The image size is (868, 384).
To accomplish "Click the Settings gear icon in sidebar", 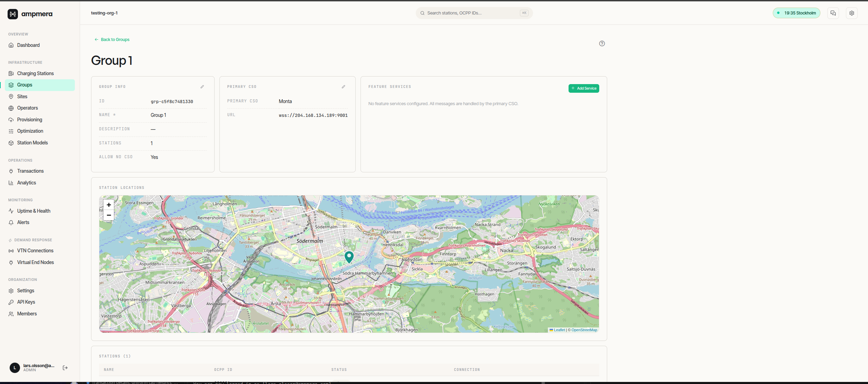I will [x=11, y=291].
